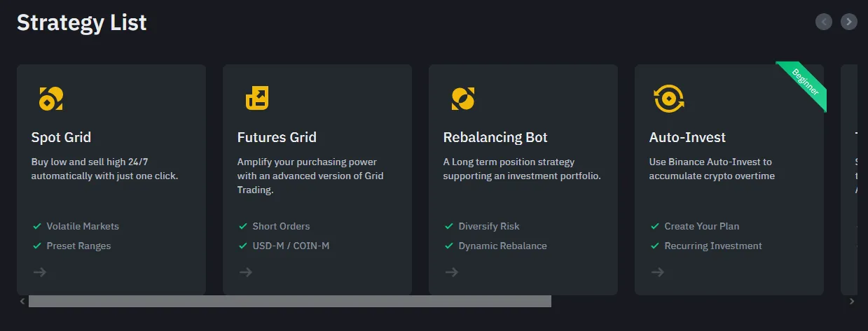
Task: Click the 'Create Your Plan' feature text
Action: [x=702, y=226]
